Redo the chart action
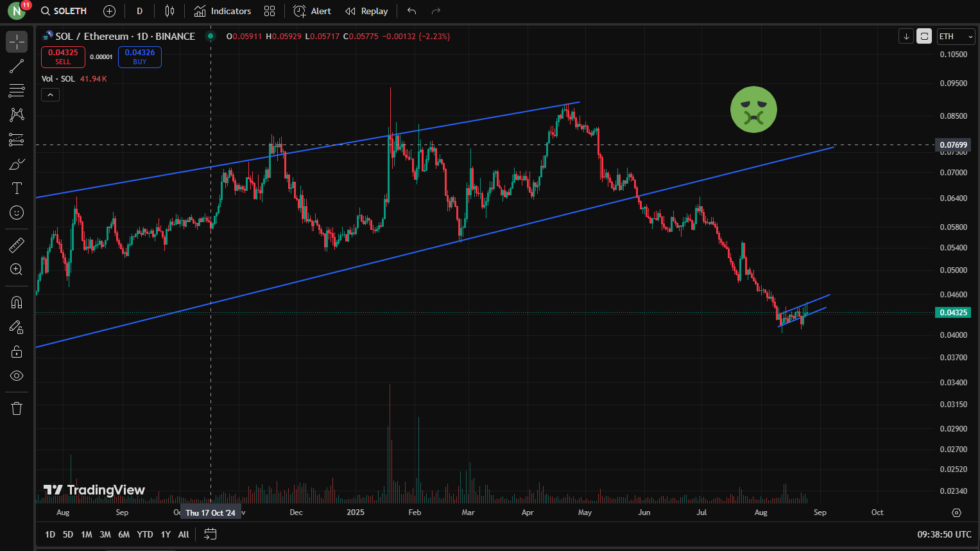 pyautogui.click(x=436, y=11)
